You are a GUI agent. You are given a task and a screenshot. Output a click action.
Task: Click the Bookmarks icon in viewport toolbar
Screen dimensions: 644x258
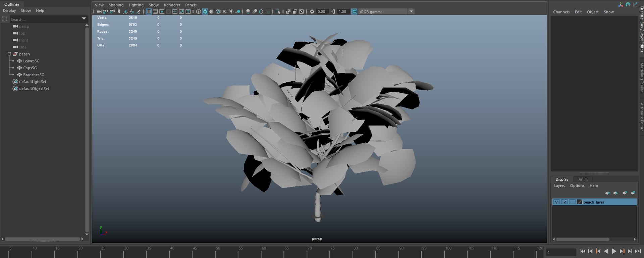pos(119,11)
